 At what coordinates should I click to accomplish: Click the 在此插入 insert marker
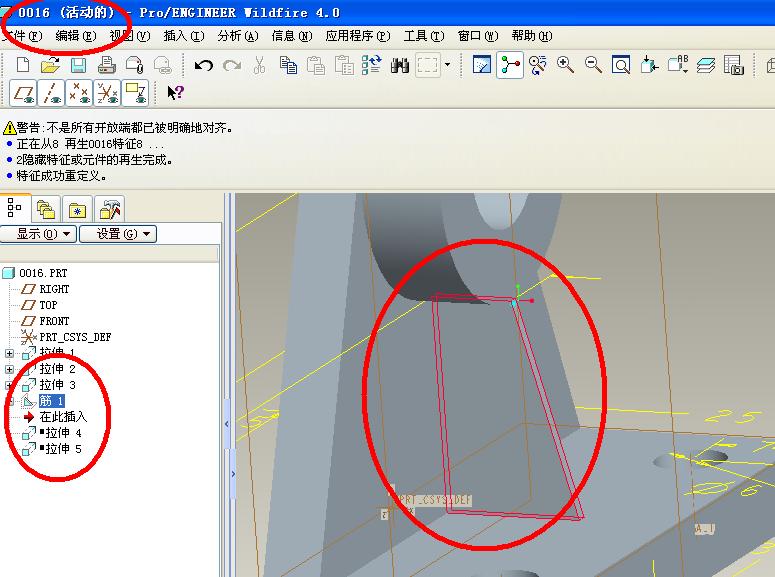click(x=63, y=417)
